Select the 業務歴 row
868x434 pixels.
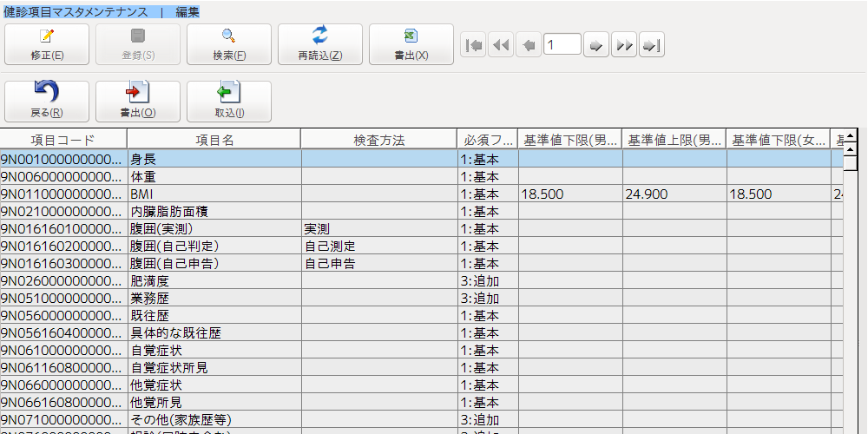(x=421, y=299)
